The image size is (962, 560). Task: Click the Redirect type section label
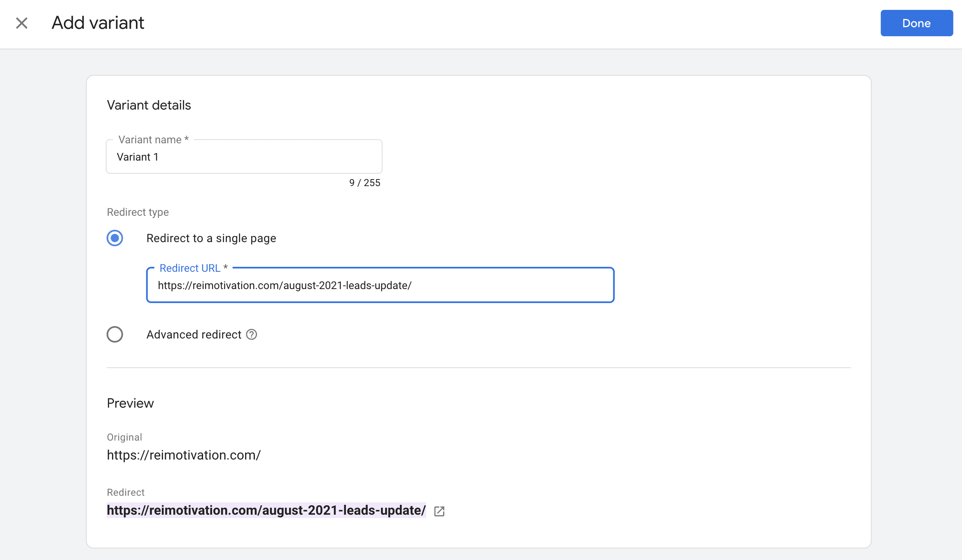138,212
